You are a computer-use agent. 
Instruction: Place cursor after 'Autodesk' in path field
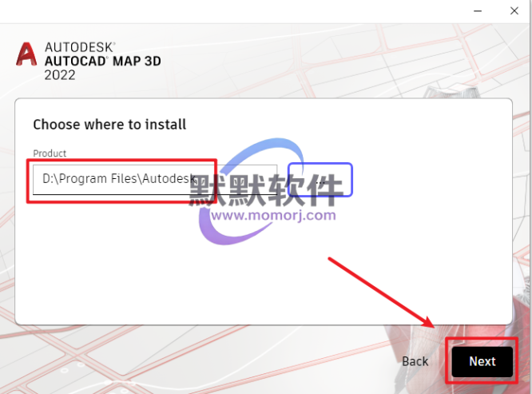coord(197,179)
